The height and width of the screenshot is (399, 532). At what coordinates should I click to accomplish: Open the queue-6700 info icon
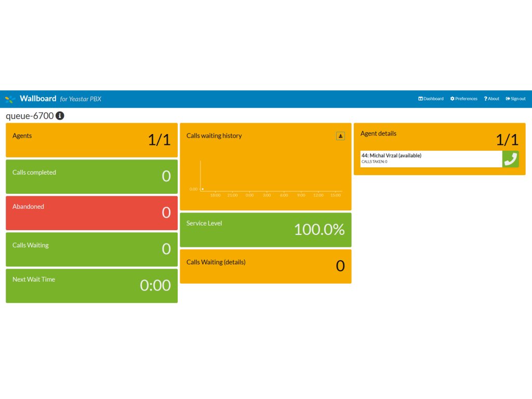(60, 116)
